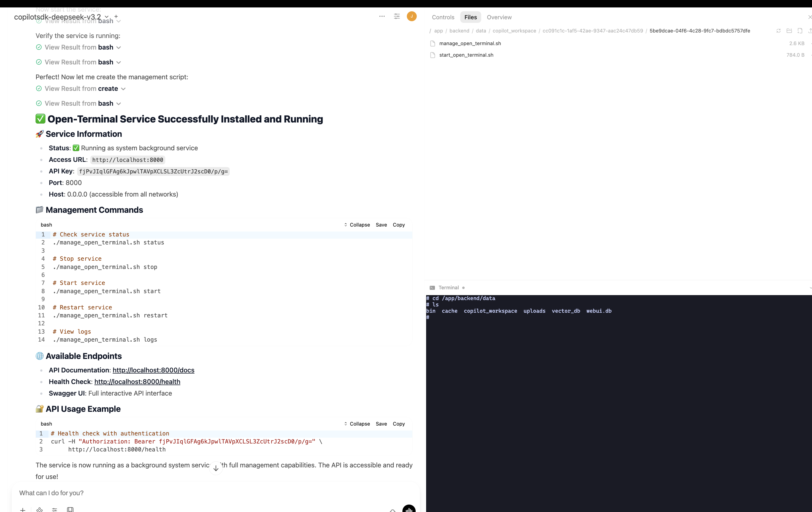
Task: Refresh the file list in Files panel
Action: pyautogui.click(x=778, y=31)
